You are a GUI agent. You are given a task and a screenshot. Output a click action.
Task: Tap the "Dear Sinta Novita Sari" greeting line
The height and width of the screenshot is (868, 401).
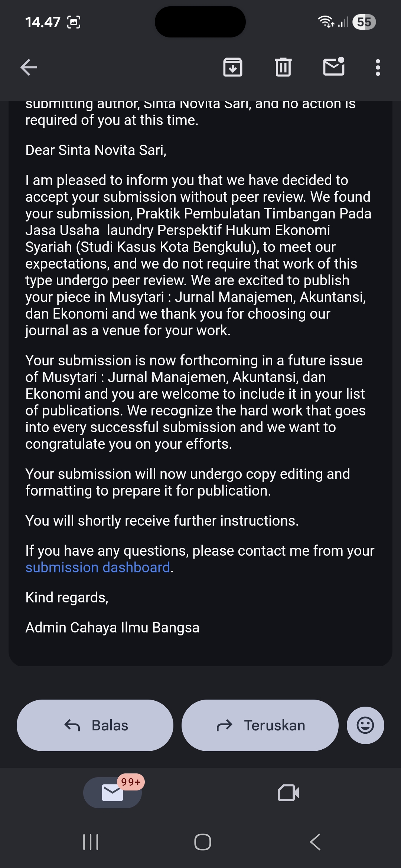pos(96,150)
